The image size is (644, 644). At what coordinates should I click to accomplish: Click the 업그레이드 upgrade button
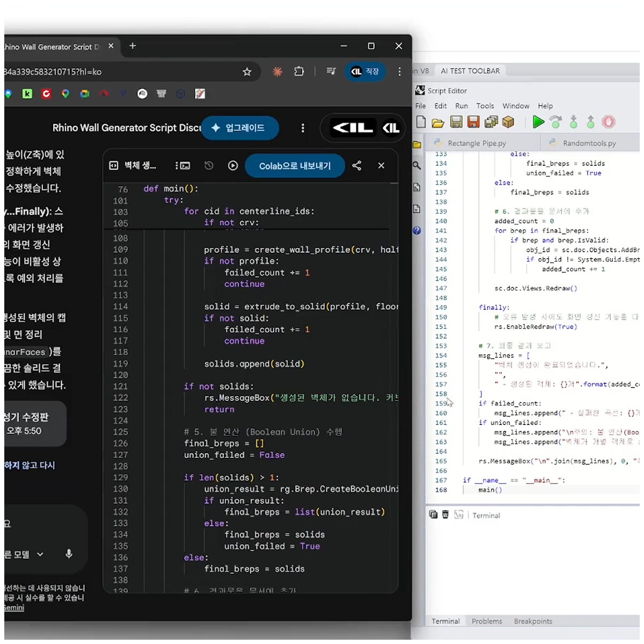[x=240, y=128]
